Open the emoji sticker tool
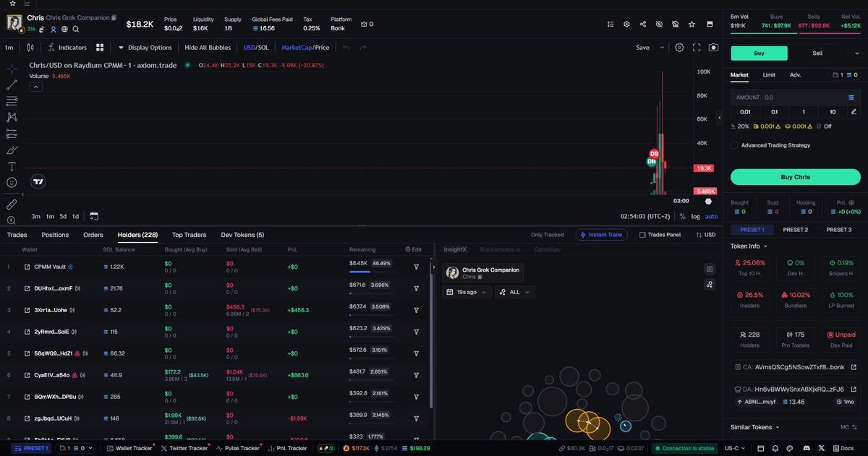This screenshot has height=456, width=868. click(12, 183)
